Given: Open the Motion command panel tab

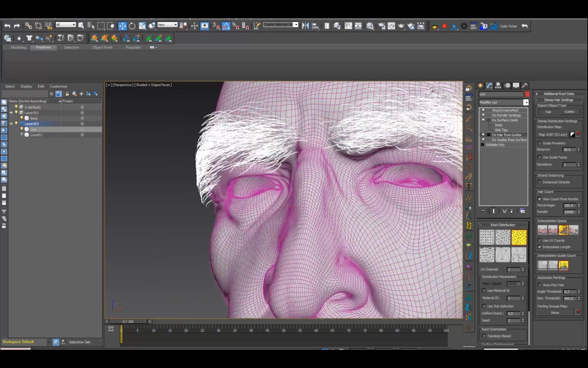Looking at the screenshot, I should point(507,86).
